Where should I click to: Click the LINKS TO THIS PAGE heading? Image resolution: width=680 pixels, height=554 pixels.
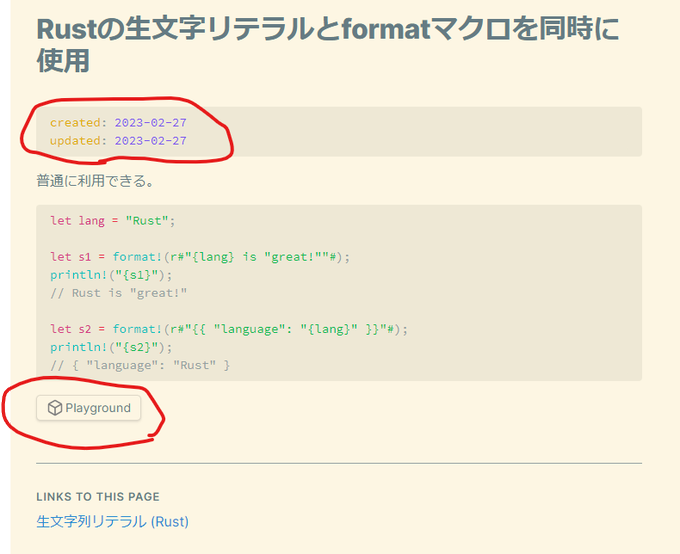[x=98, y=497]
